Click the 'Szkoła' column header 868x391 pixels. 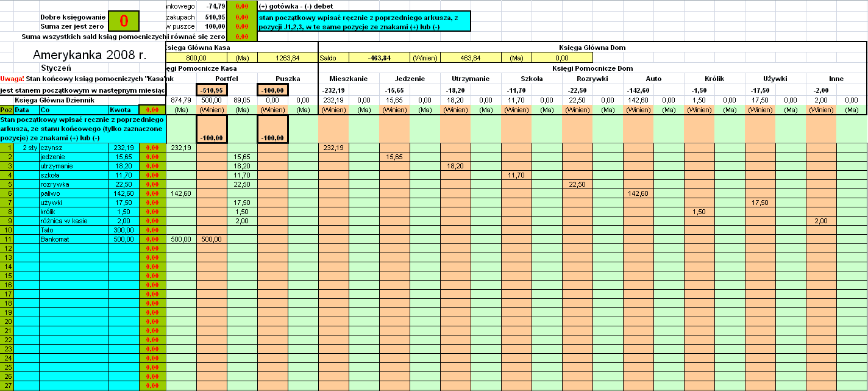[532, 79]
